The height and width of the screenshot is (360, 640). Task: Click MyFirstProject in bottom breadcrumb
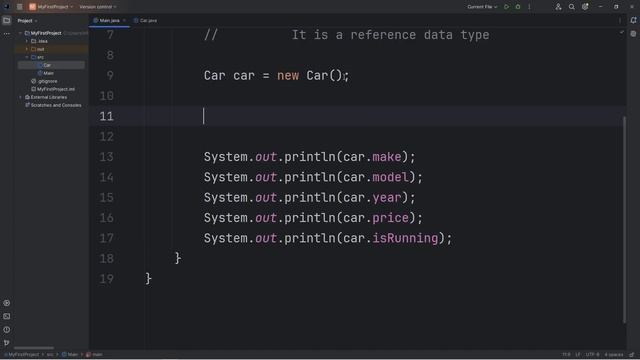pos(23,355)
